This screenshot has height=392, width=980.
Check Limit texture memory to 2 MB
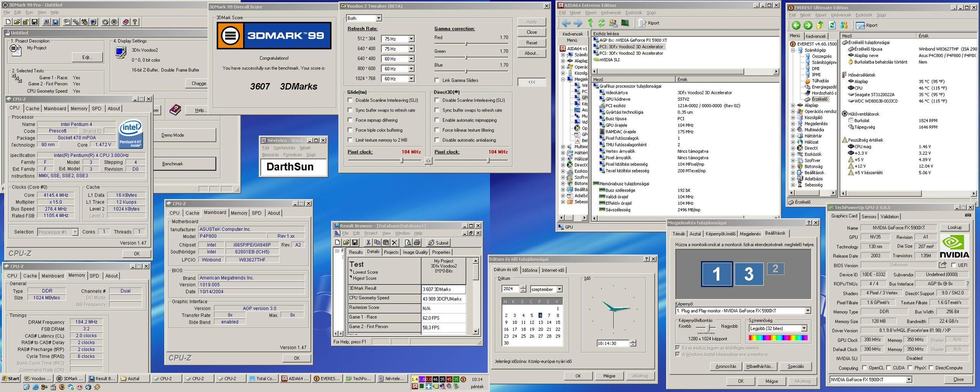(350, 140)
